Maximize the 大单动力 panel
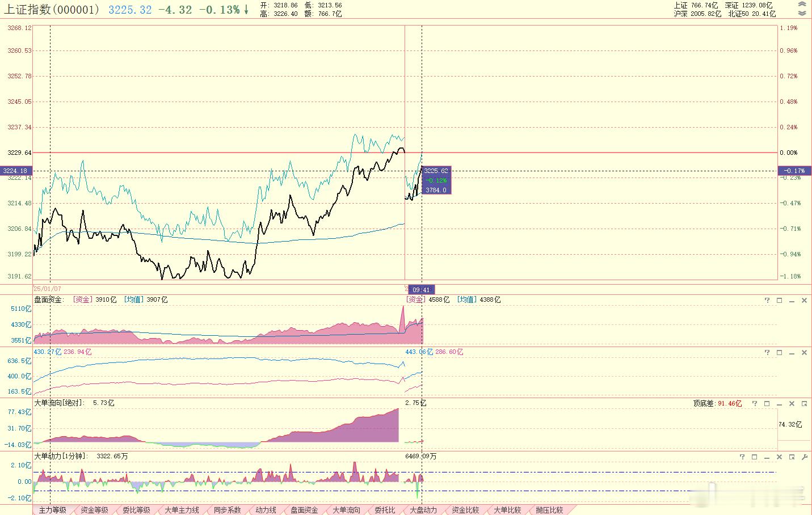The image size is (812, 515). click(754, 457)
